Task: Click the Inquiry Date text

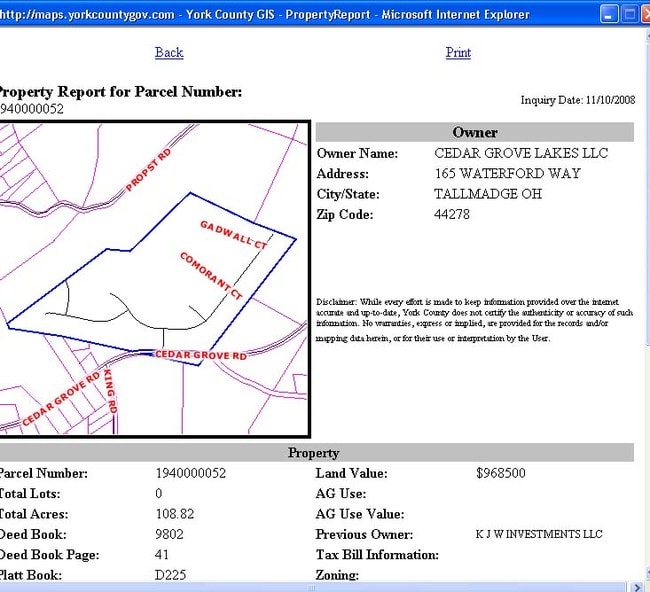Action: click(x=577, y=100)
